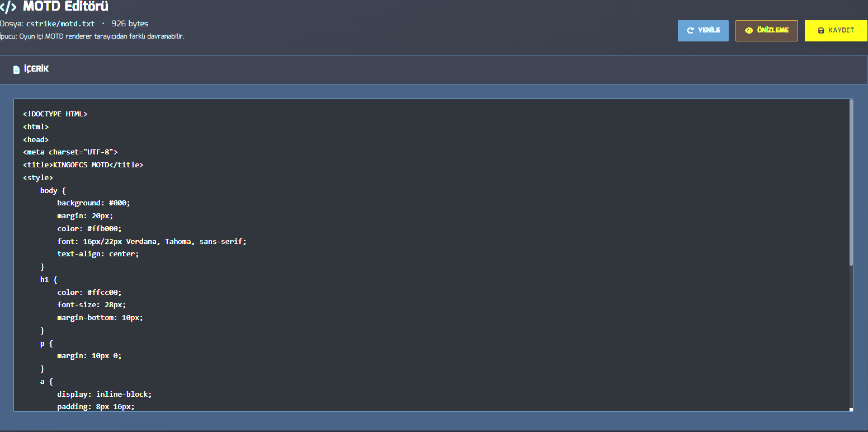Place cursor on the KINGOFCS MOTD title line
This screenshot has width=868, height=432.
pyautogui.click(x=83, y=165)
